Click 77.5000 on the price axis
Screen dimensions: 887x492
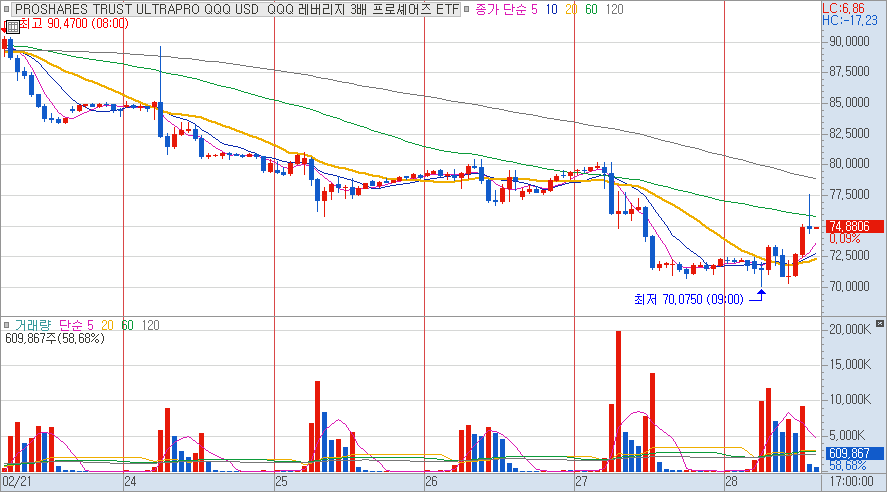[x=849, y=194]
